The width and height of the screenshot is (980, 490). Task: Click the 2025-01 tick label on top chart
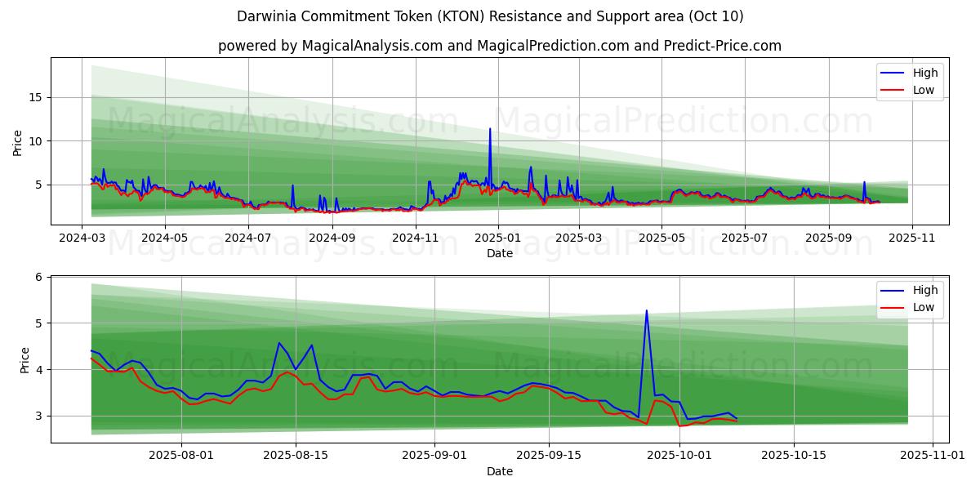tap(497, 238)
